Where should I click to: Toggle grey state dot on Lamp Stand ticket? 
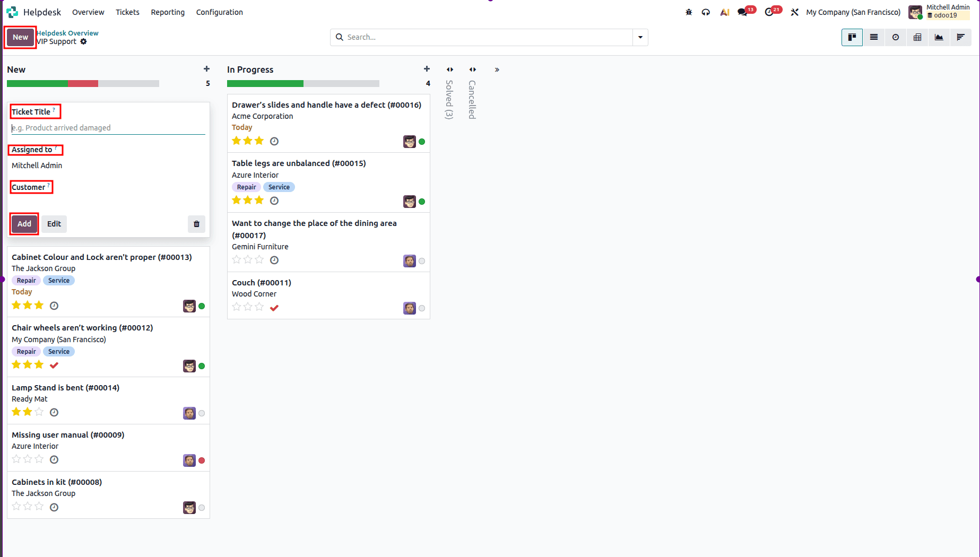point(202,413)
